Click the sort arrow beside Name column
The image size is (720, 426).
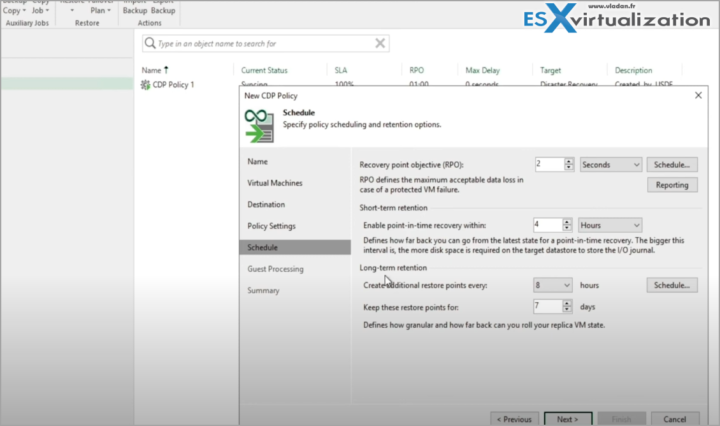click(x=166, y=70)
